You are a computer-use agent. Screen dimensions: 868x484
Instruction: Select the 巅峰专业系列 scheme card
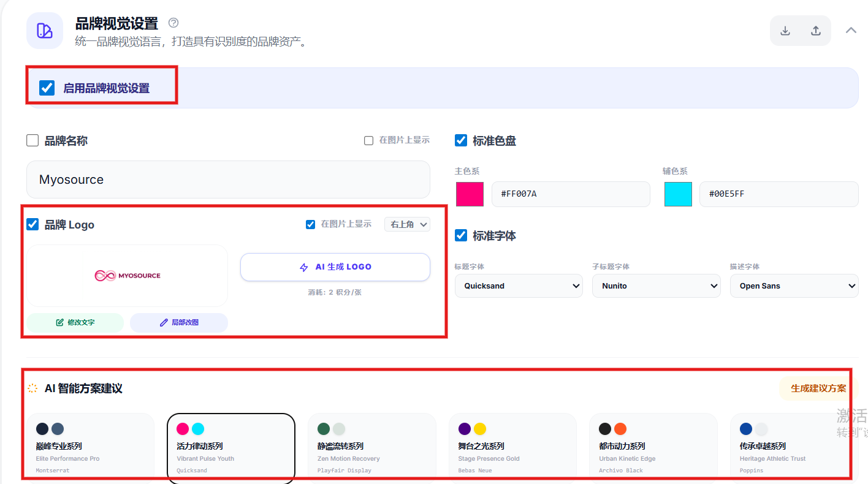(90, 446)
